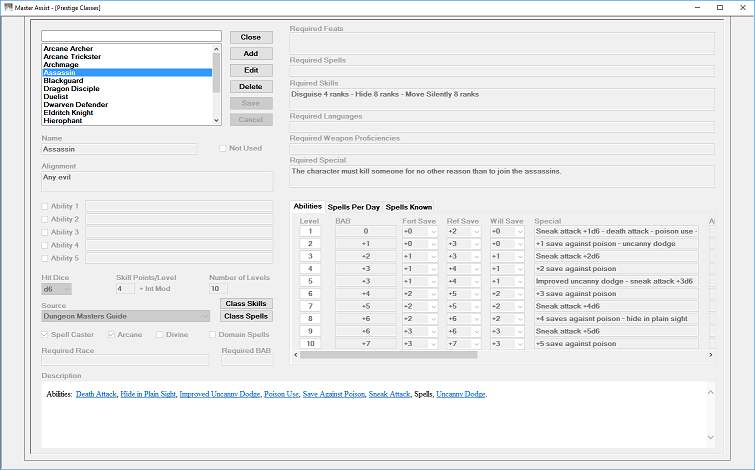Select Dwarven Defender in class list
Image resolution: width=755 pixels, height=470 pixels.
click(127, 104)
